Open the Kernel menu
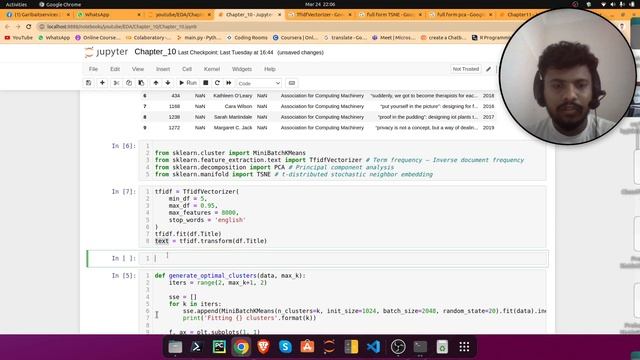Screen dimensions: 640x360 point(212,69)
